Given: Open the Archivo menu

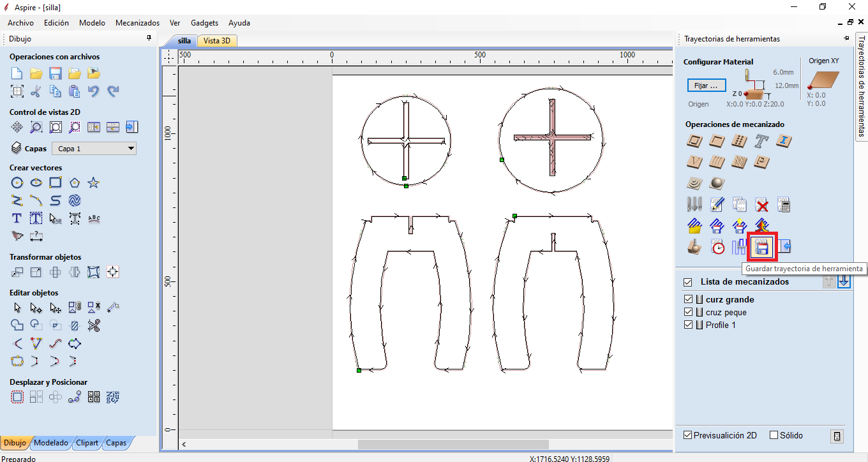Looking at the screenshot, I should pos(20,23).
